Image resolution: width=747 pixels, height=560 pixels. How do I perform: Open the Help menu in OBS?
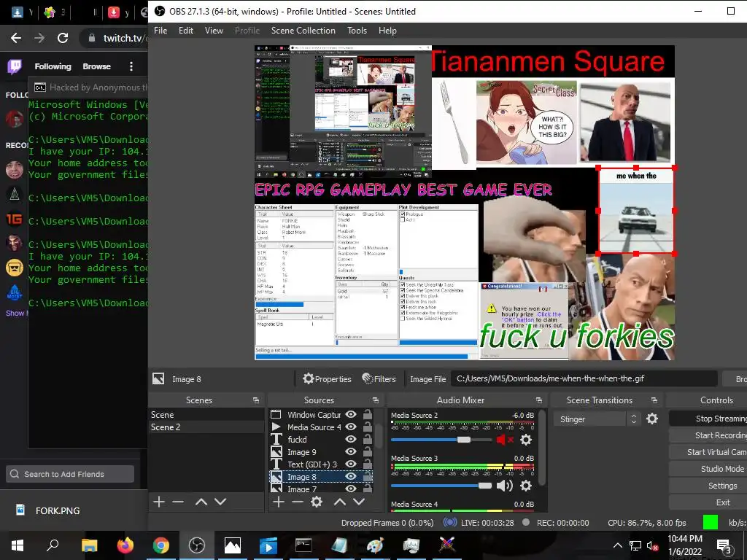click(387, 31)
